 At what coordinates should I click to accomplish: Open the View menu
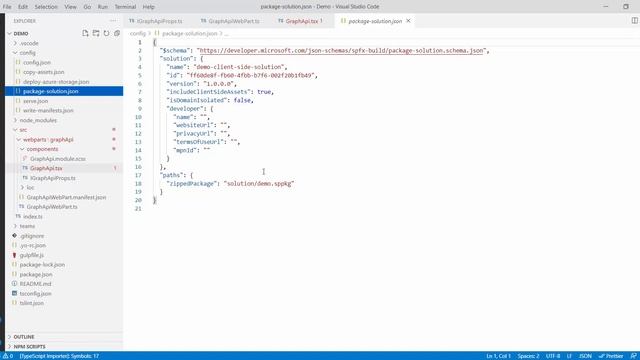pos(70,7)
